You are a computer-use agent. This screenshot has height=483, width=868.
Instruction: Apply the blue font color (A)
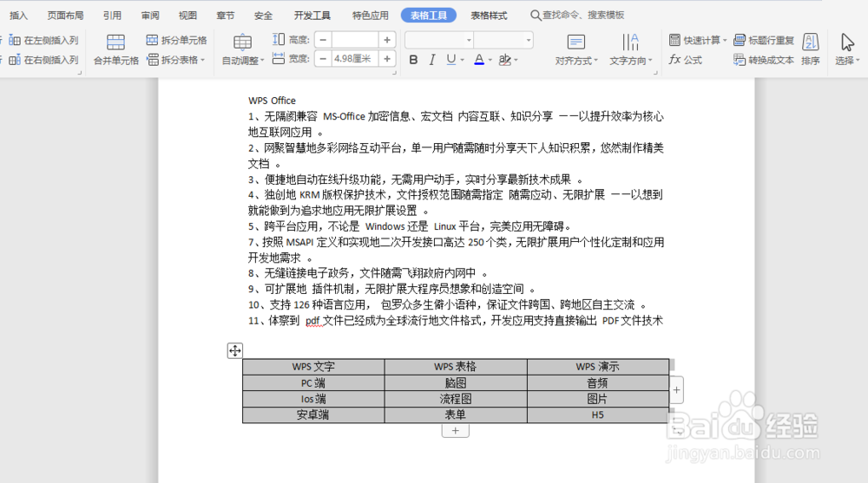pyautogui.click(x=479, y=60)
